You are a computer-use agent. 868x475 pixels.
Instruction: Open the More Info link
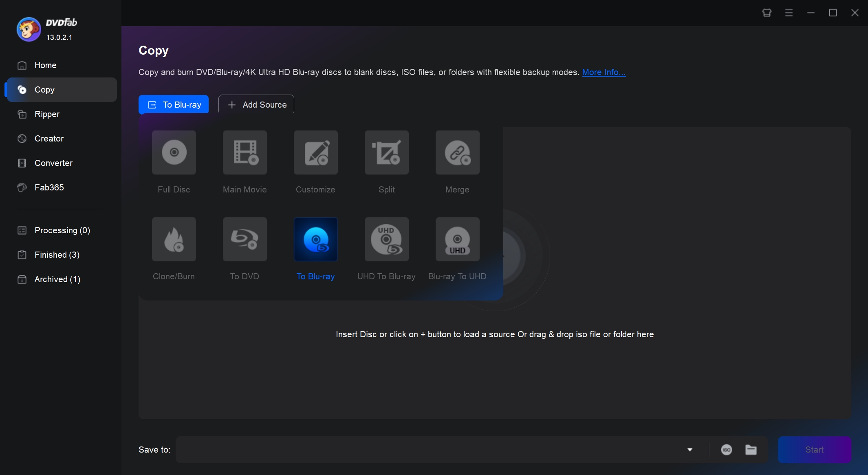pos(604,72)
